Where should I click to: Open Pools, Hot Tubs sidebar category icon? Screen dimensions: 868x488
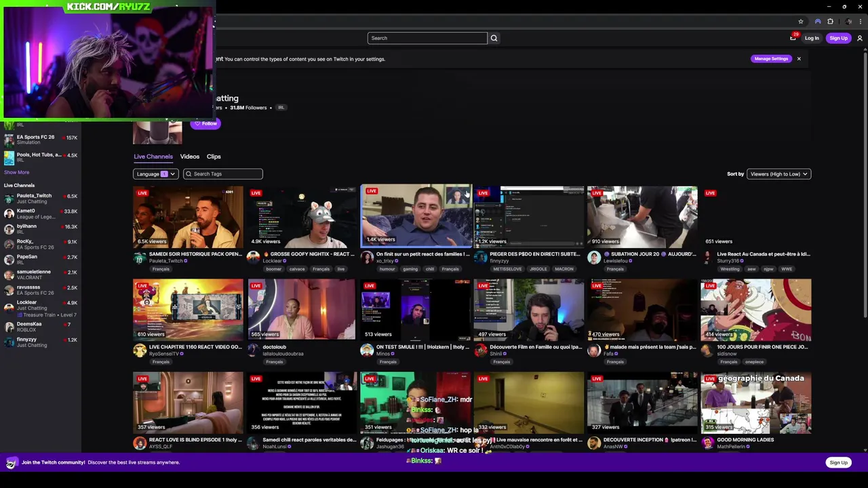coord(9,158)
